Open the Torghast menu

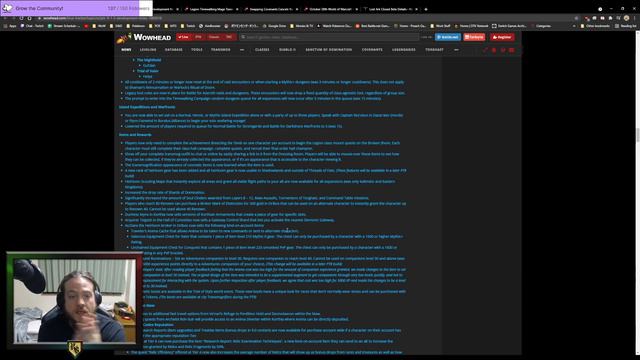click(x=434, y=50)
